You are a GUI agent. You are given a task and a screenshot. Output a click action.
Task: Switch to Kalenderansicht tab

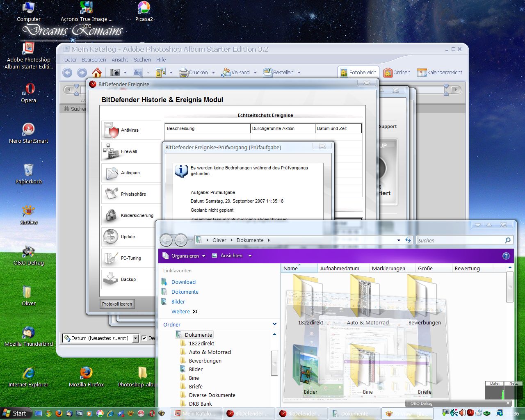pos(440,73)
